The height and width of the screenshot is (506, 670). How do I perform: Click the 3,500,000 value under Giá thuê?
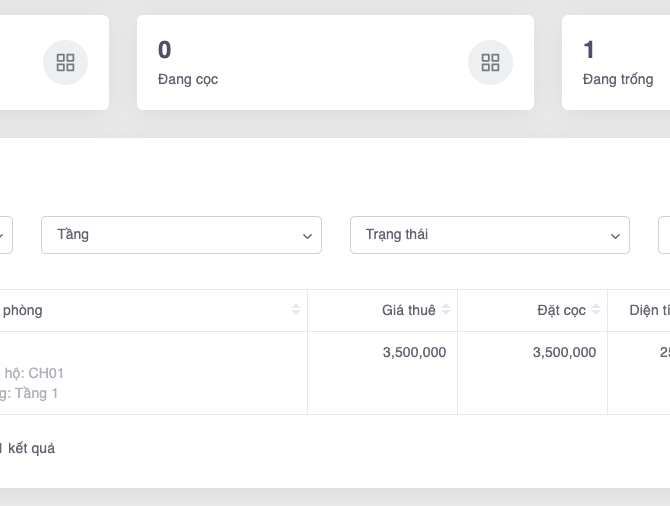tap(414, 352)
